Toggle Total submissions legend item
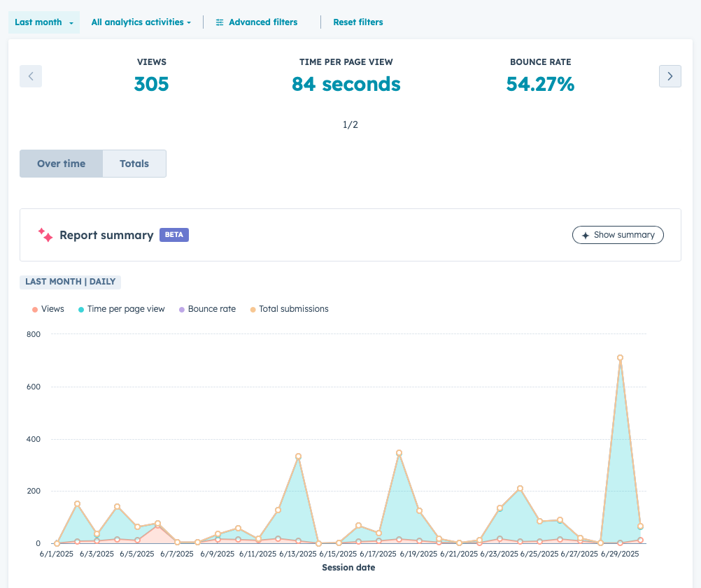The height and width of the screenshot is (588, 701). pyautogui.click(x=289, y=309)
